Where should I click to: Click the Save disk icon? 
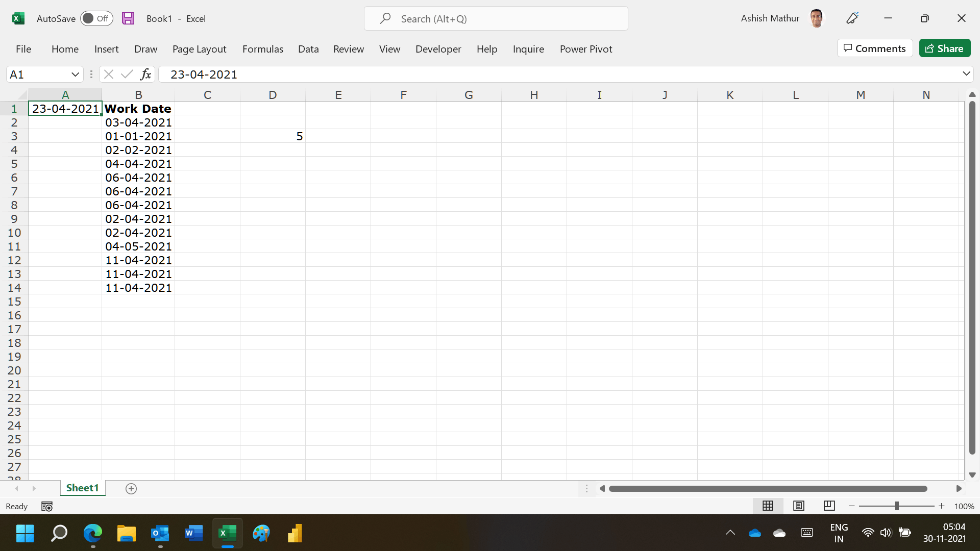pos(128,18)
